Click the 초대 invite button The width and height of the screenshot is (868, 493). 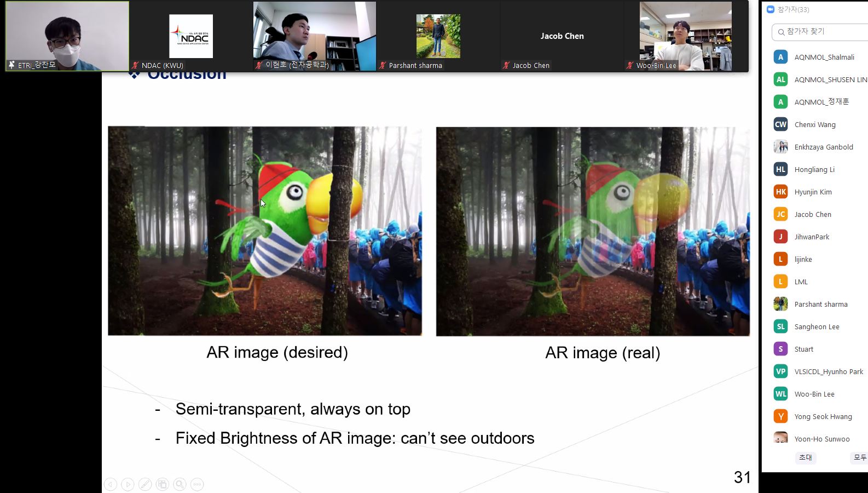[x=806, y=457]
